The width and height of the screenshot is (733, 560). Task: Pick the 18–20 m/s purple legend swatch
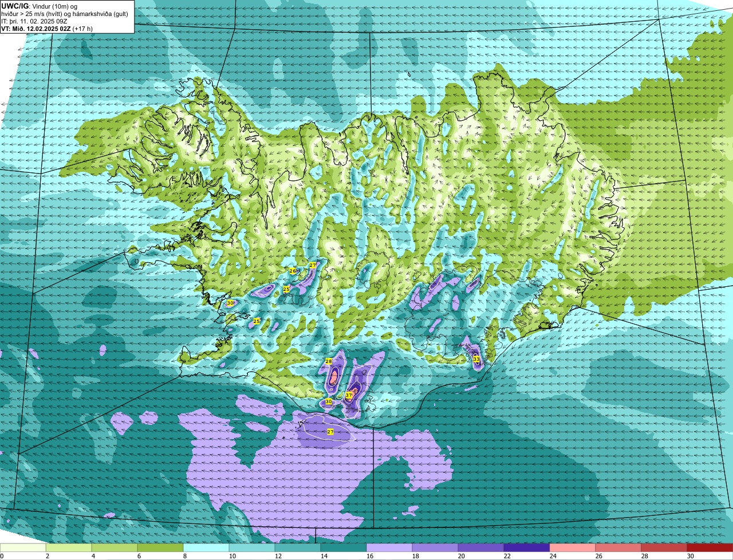435,548
